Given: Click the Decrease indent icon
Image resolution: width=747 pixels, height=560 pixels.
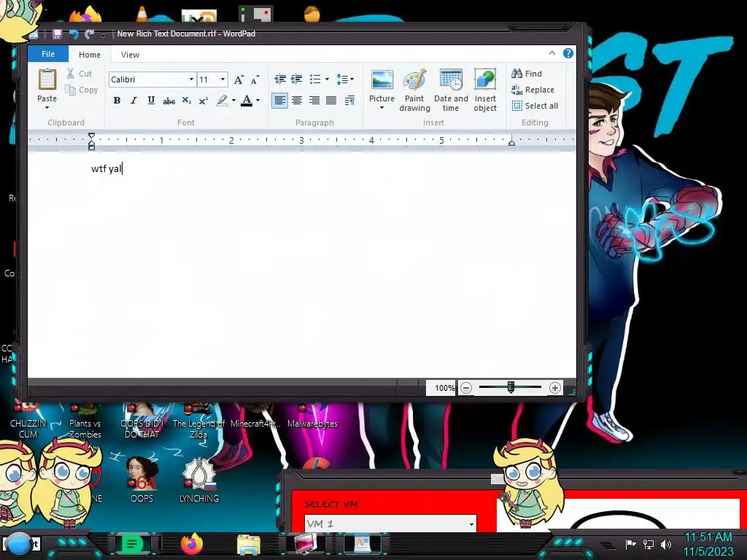Looking at the screenshot, I should point(280,79).
